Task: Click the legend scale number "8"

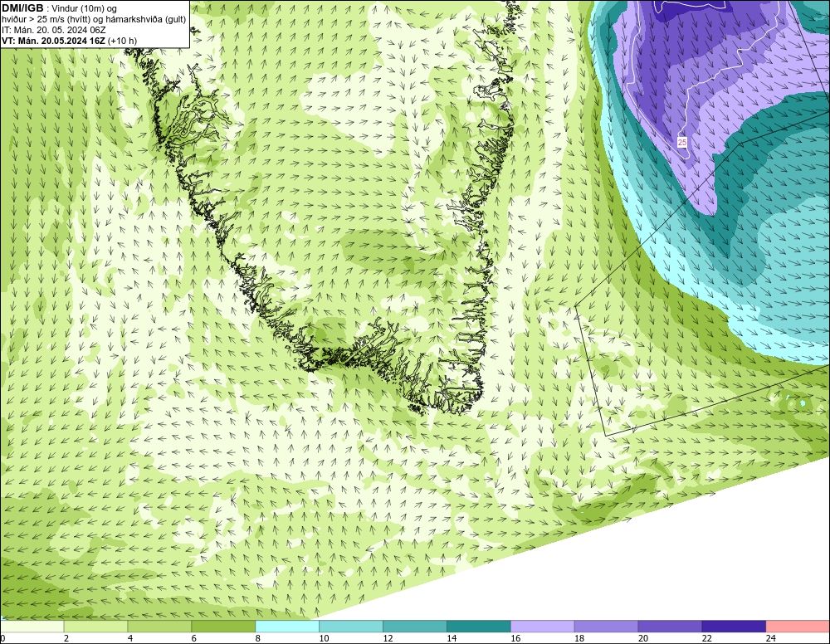Action: point(258,638)
